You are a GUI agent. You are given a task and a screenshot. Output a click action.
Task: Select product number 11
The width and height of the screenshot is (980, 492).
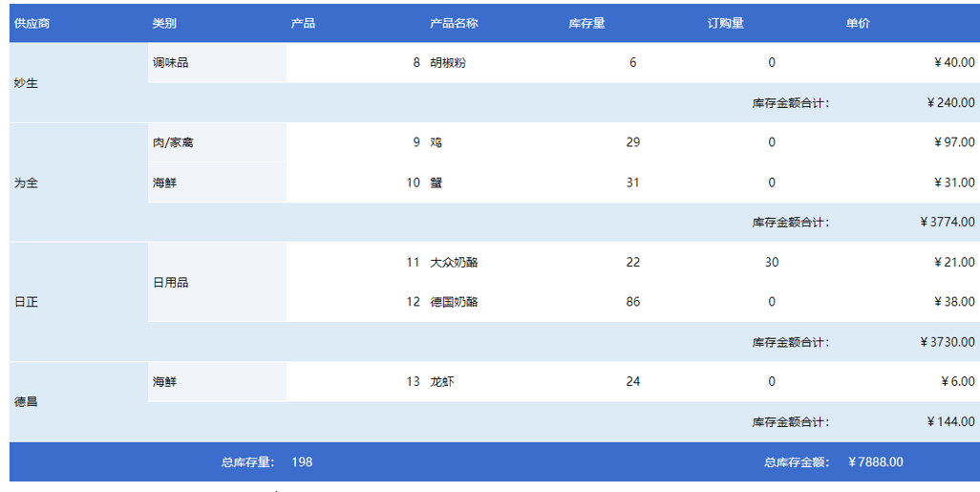(x=414, y=263)
